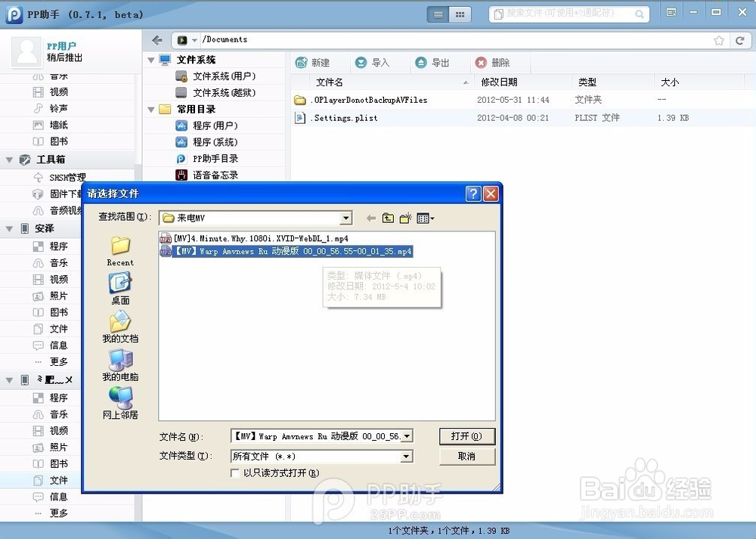756x539 pixels.
Task: Collapse the 常用目录 tree section
Action: coord(150,109)
